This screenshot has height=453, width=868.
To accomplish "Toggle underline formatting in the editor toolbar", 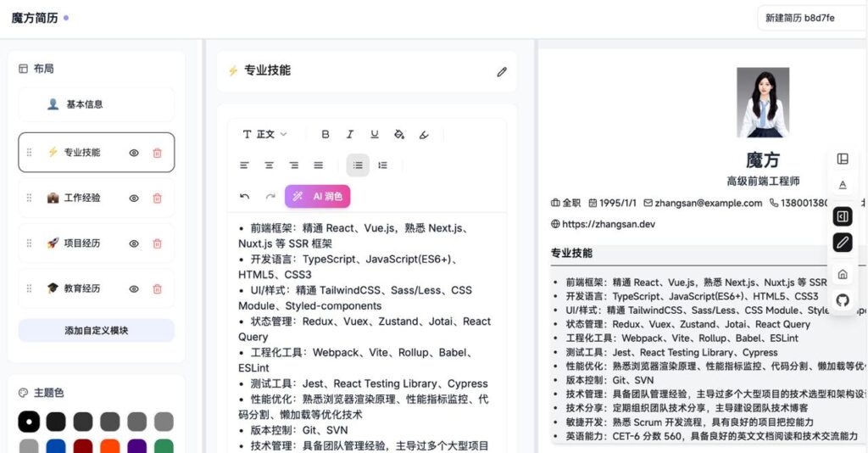I will pyautogui.click(x=375, y=134).
